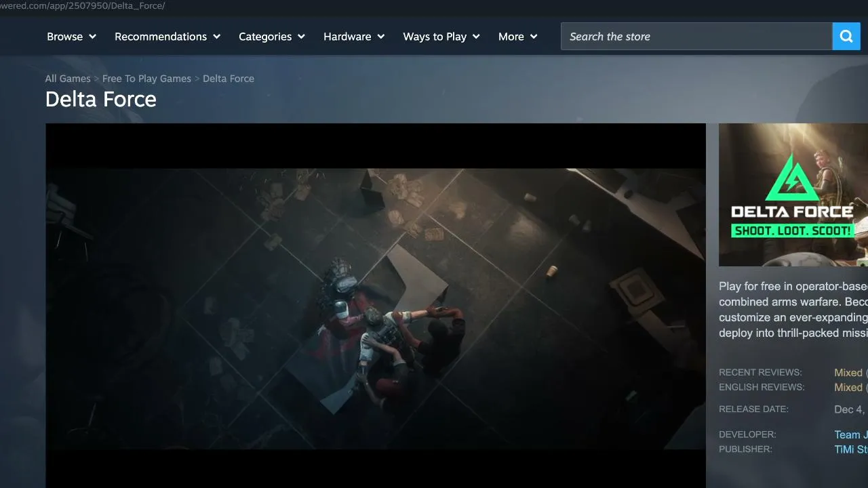Open the Hardware menu
The image size is (868, 488).
coord(354,37)
